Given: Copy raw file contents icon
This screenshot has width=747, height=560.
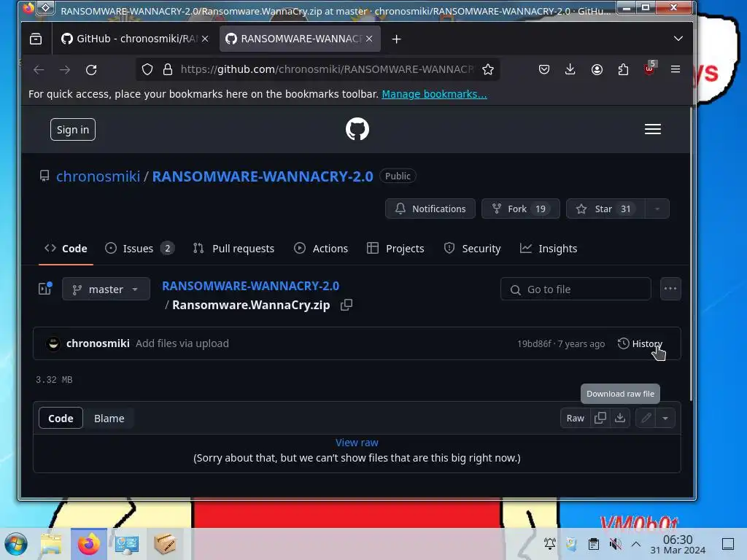Looking at the screenshot, I should point(600,418).
